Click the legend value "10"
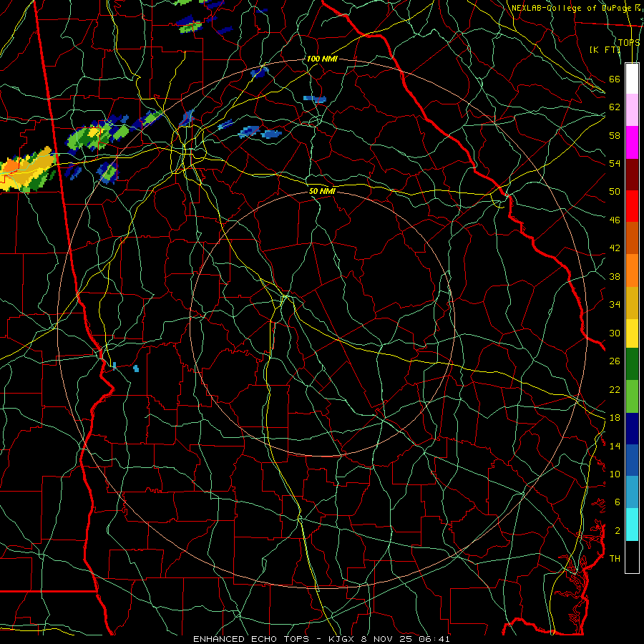644x644 pixels. click(x=615, y=474)
